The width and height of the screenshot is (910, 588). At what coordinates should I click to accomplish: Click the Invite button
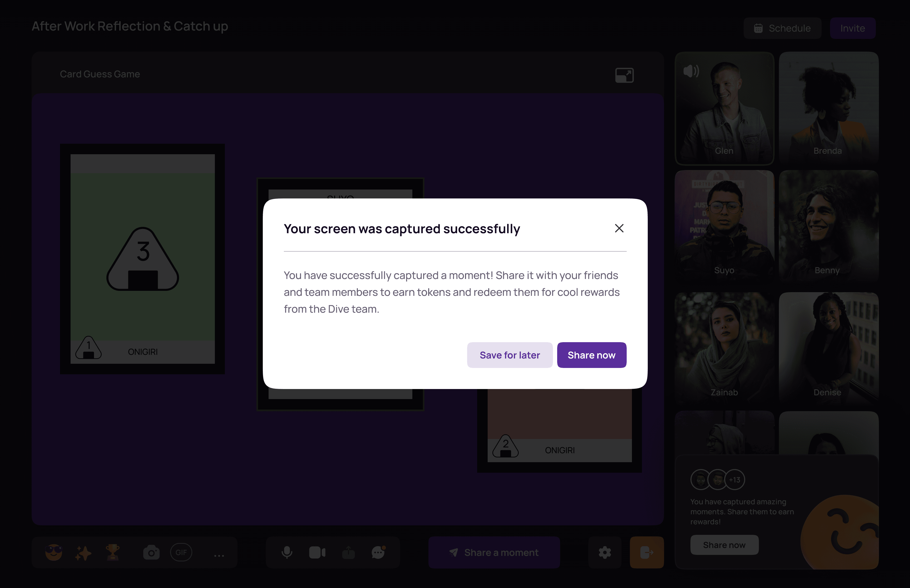[853, 28]
